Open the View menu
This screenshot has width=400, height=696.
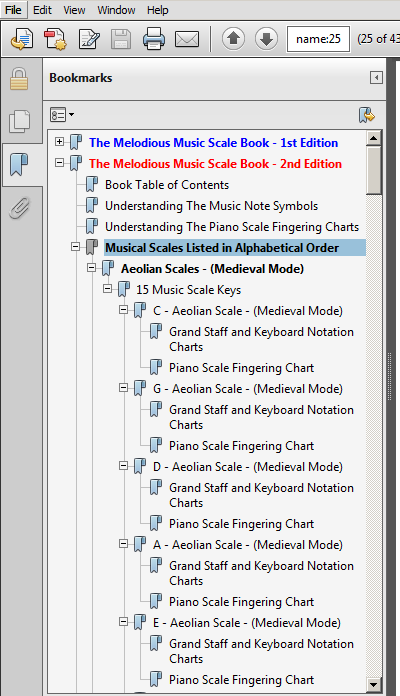click(x=74, y=10)
